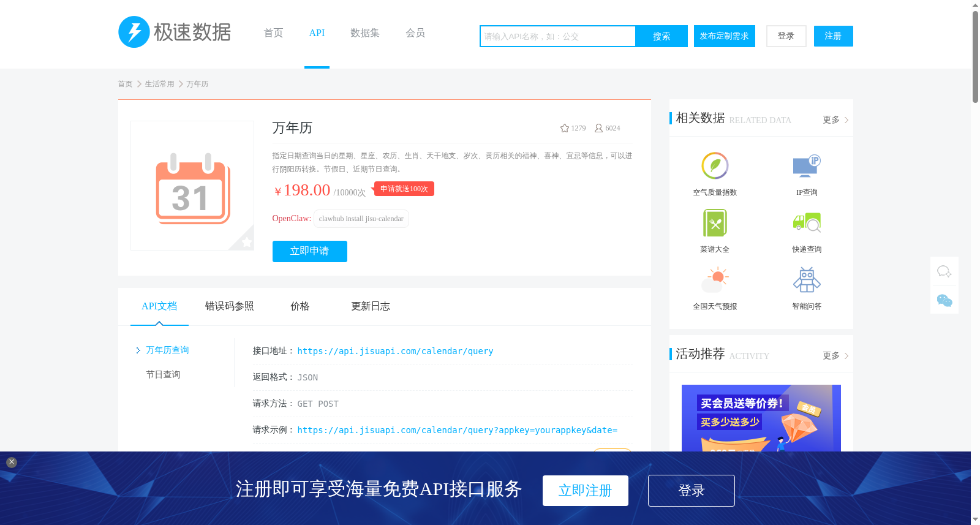Click the 申请就送100次 red tag

pyautogui.click(x=404, y=189)
